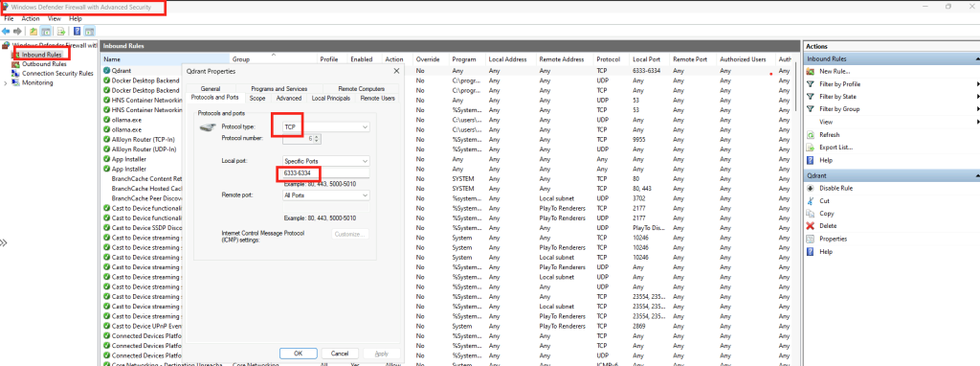
Task: Click the toolbar Forward arrow
Action: pyautogui.click(x=17, y=31)
